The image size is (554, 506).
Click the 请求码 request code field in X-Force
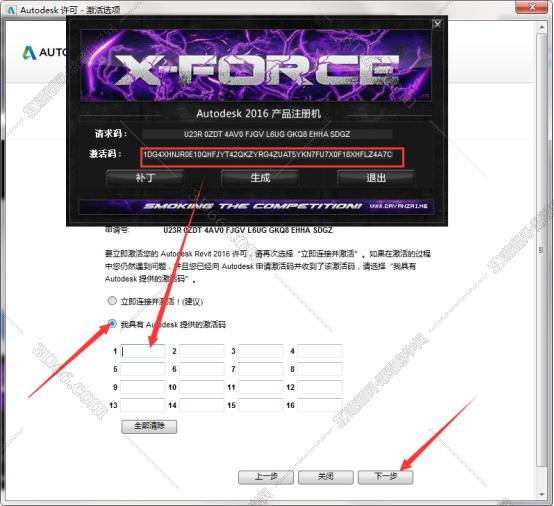[x=267, y=134]
